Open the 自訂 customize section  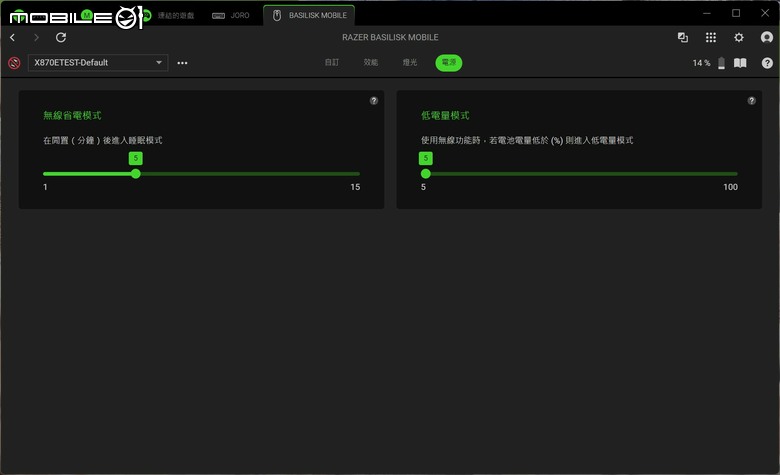click(332, 62)
